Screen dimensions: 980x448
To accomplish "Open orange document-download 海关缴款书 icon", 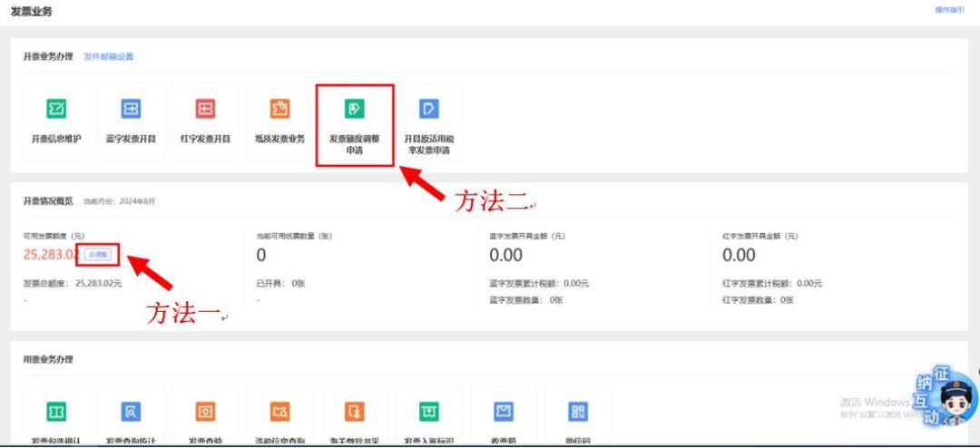I will point(355,412).
